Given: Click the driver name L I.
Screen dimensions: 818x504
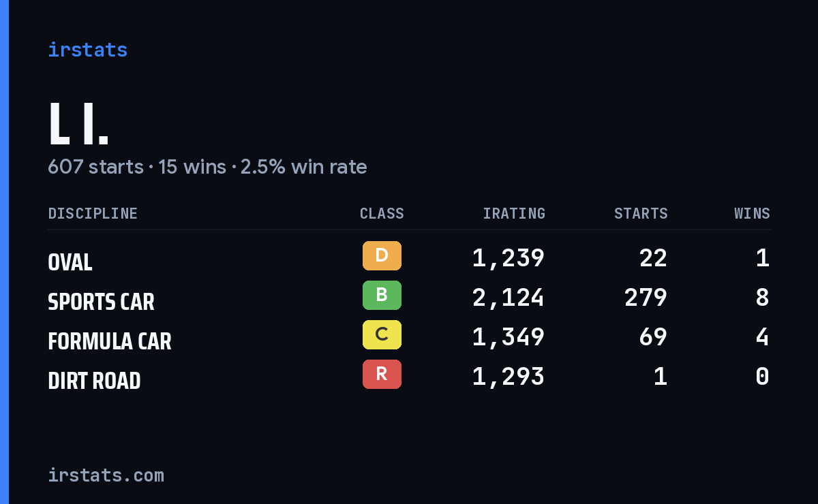Looking at the screenshot, I should 78,124.
